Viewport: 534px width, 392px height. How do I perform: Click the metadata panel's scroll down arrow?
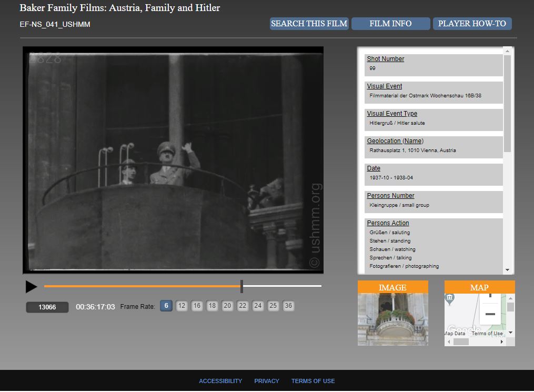coord(507,270)
